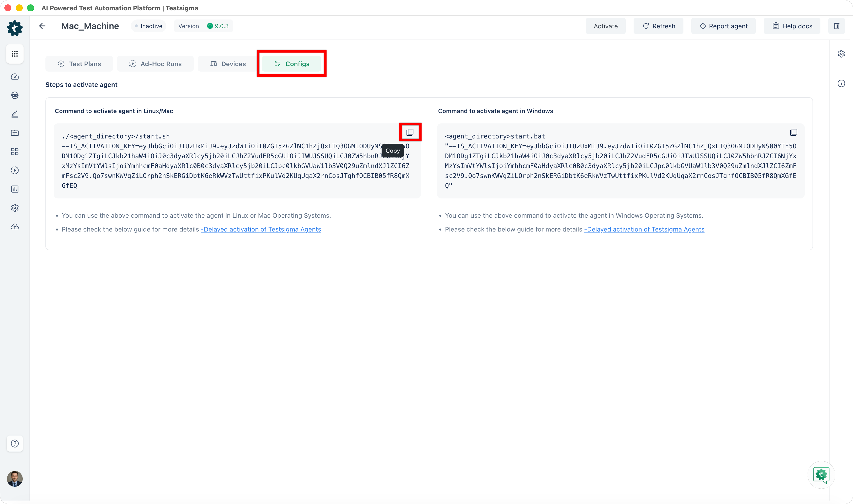The image size is (853, 504).
Task: Open the bar chart reports icon
Action: (15, 189)
